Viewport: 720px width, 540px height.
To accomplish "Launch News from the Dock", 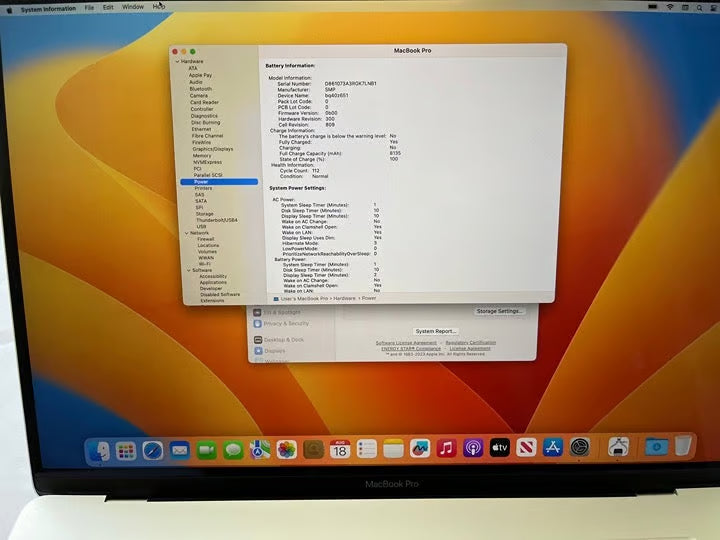I will 526,447.
